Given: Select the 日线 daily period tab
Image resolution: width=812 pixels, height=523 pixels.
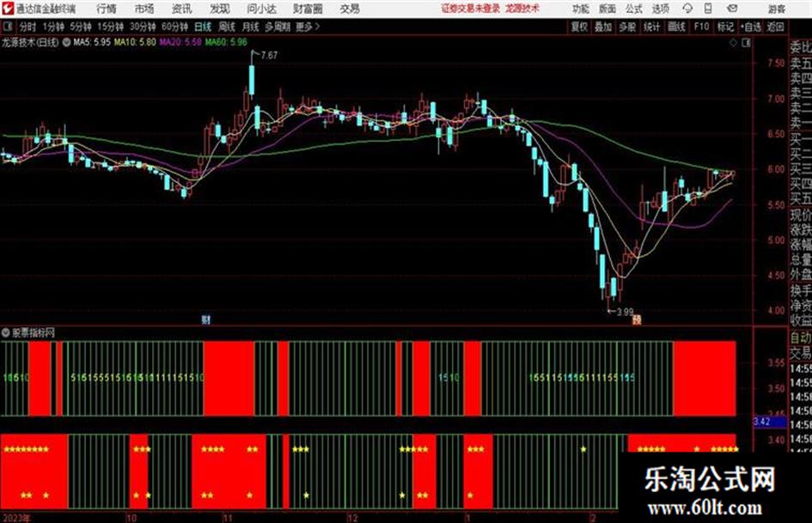Looking at the screenshot, I should pos(203,27).
